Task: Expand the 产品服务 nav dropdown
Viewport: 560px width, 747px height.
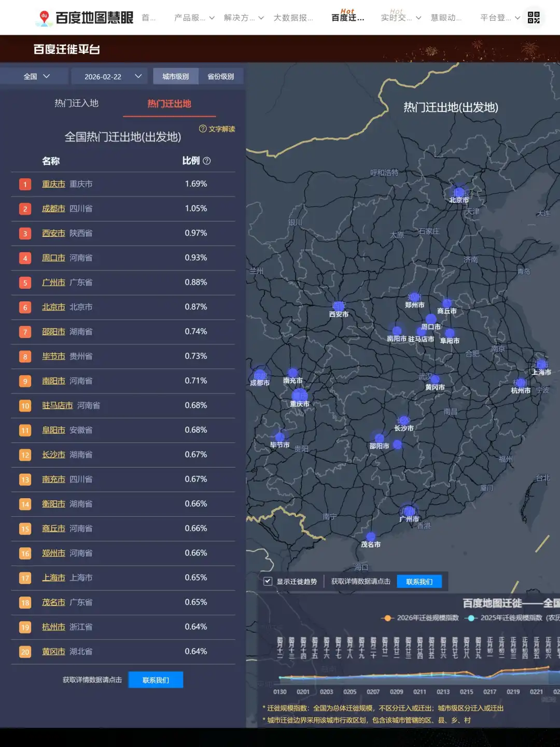Action: (x=194, y=18)
